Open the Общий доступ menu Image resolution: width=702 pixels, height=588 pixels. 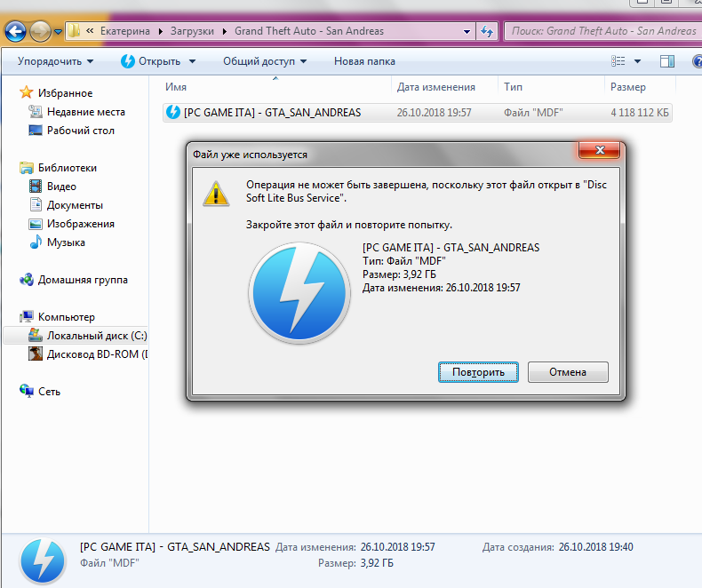tap(265, 61)
